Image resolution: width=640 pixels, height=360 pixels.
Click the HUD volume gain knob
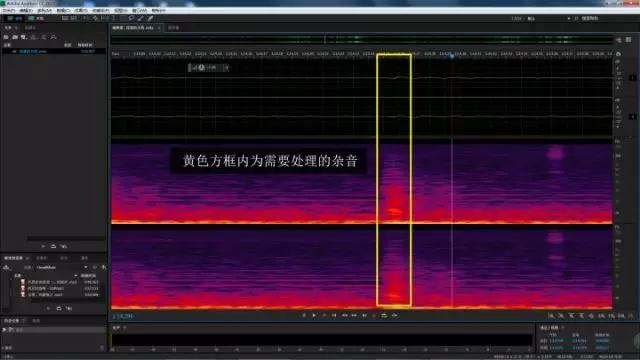pyautogui.click(x=201, y=68)
